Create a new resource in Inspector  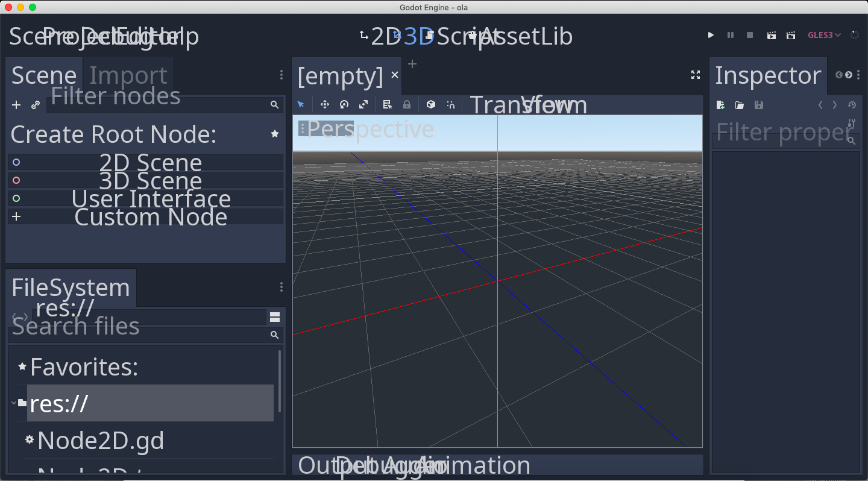click(x=720, y=105)
